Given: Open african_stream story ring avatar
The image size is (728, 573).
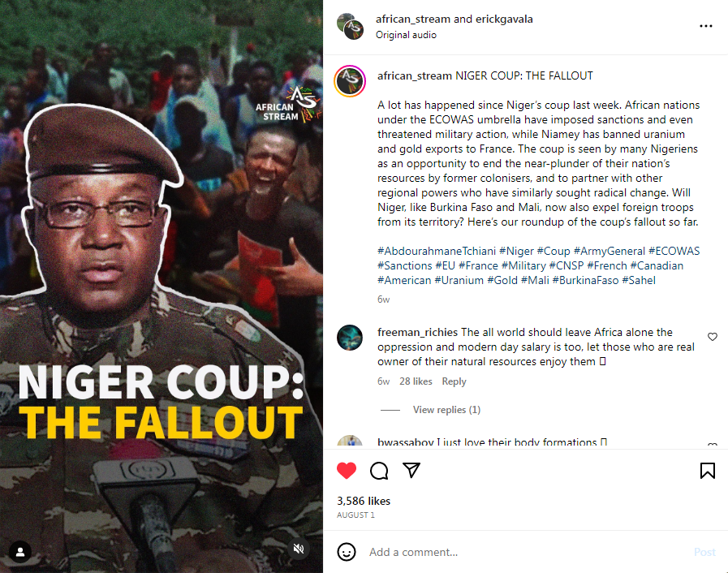Looking at the screenshot, I should pos(350,81).
